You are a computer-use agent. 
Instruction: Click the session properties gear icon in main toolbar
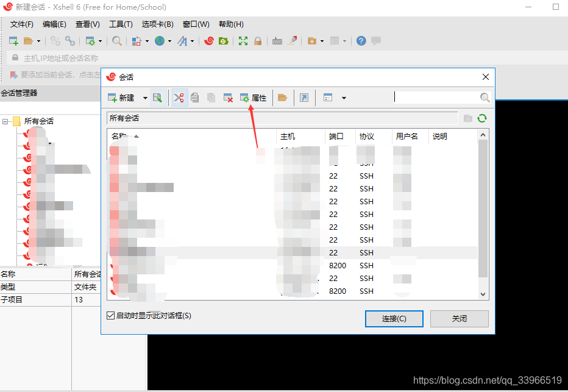[x=90, y=41]
